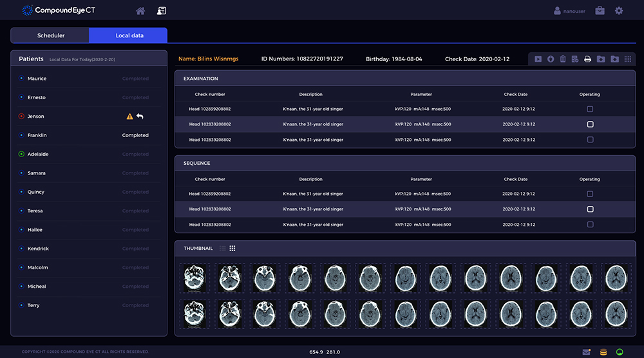Screen dimensions: 644x358
Task: Click the play icon in the toolbar
Action: click(x=538, y=59)
